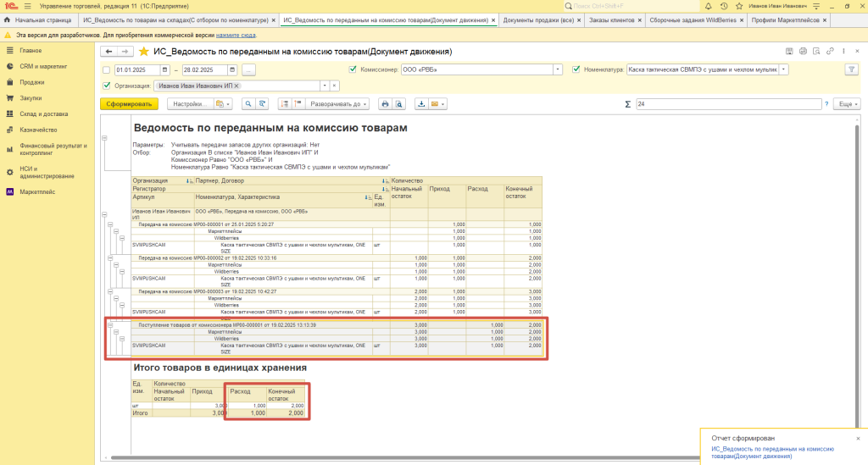Go forward with right arrow button

point(125,52)
